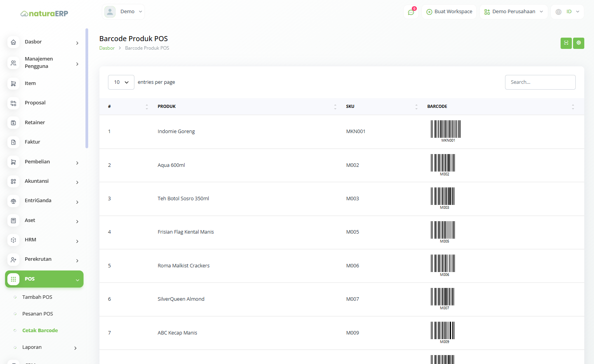Click the EntriGanda balance scale icon
Image resolution: width=594 pixels, height=364 pixels.
[x=14, y=201]
